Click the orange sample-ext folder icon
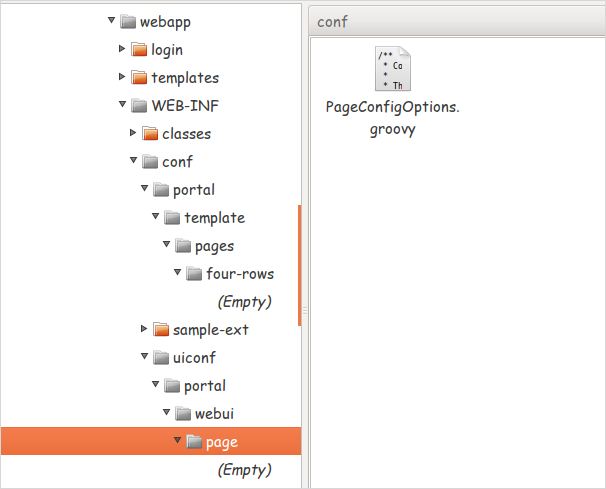The height and width of the screenshot is (489, 606). point(161,329)
